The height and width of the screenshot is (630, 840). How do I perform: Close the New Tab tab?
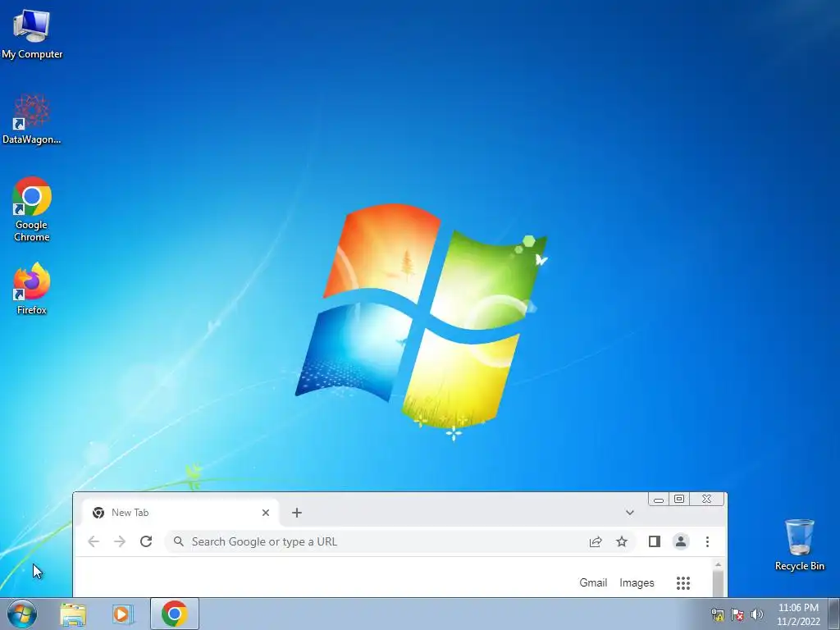coord(265,513)
